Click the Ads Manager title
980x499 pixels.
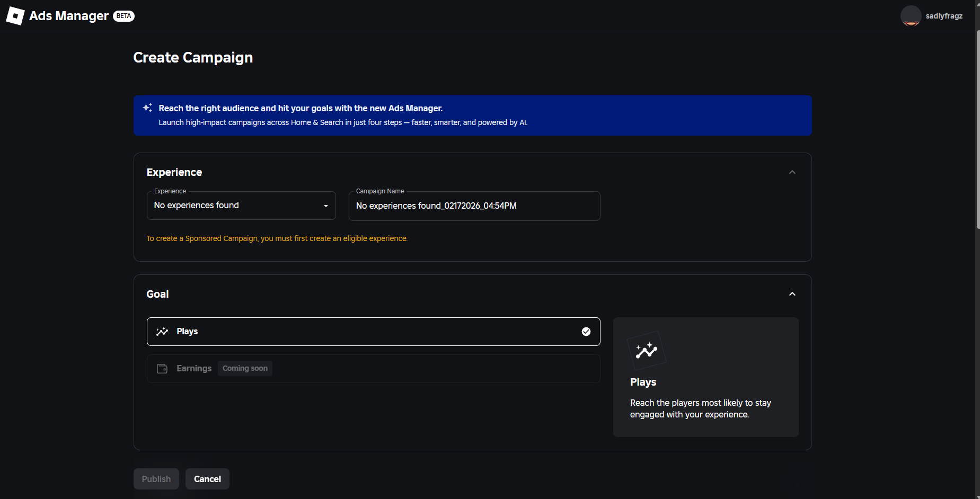[69, 16]
